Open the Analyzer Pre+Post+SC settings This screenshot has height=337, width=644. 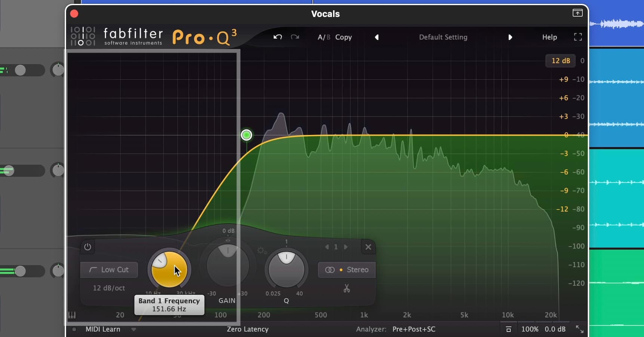click(414, 329)
